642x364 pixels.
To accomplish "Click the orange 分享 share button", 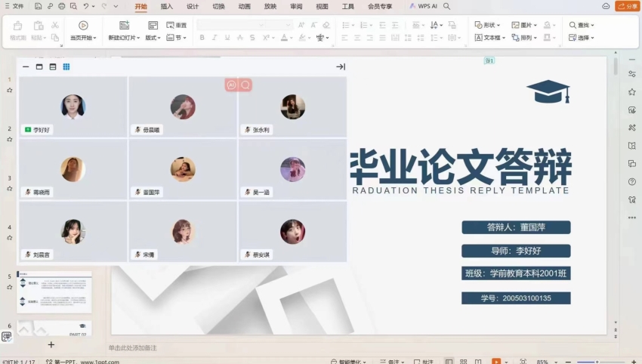I will pos(627,6).
